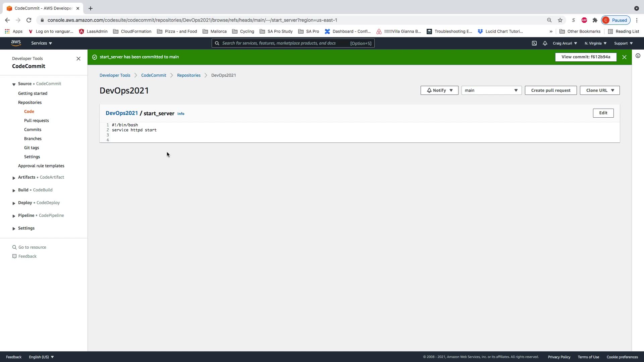Click the AWS services search field
644x362 pixels.
point(285,43)
